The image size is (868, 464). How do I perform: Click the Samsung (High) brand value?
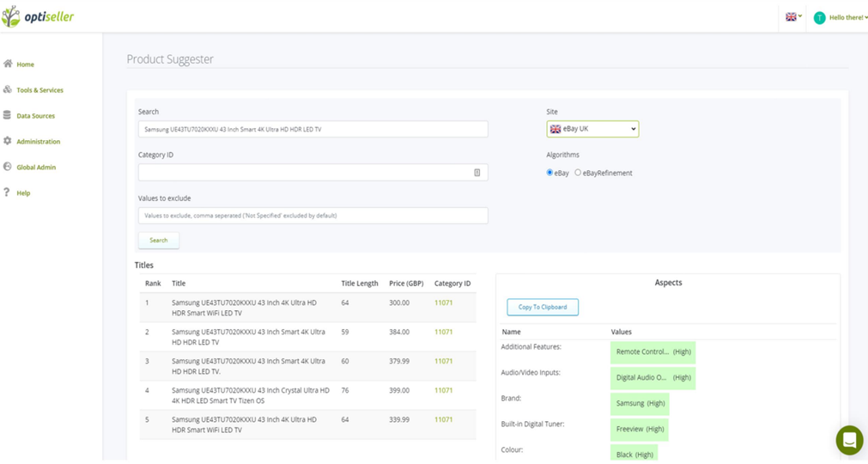640,404
